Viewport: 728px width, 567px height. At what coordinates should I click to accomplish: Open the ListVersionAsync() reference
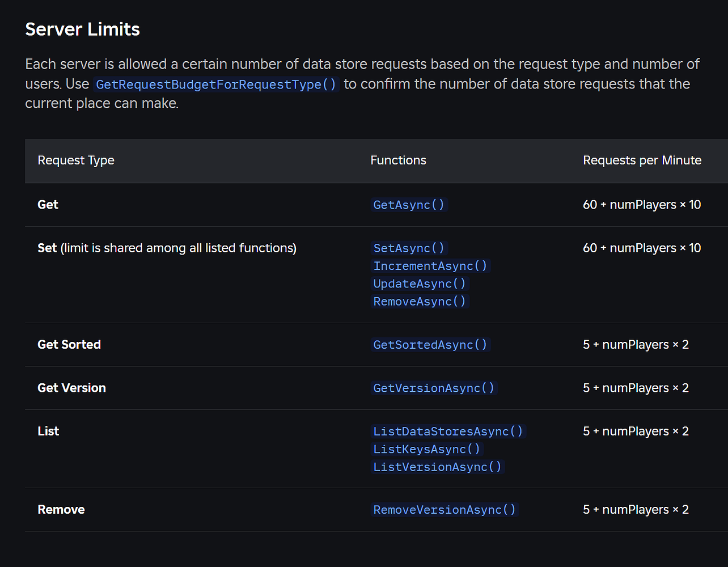438,467
